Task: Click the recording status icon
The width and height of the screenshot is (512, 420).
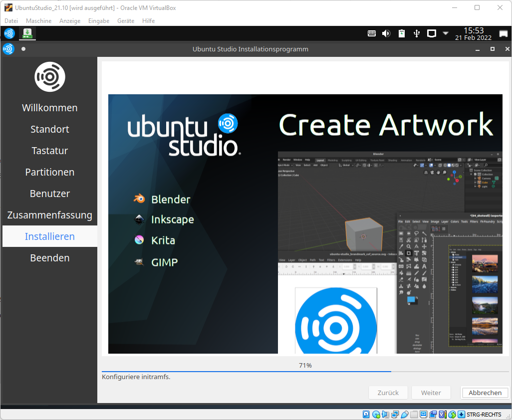Action: 433,415
